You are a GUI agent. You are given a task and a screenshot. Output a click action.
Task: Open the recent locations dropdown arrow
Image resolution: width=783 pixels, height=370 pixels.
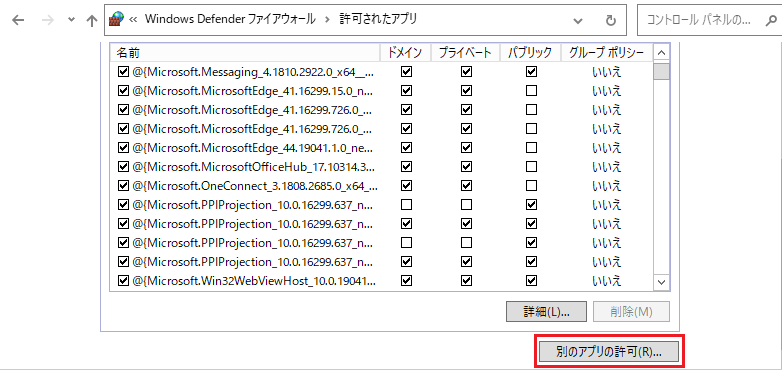coord(71,20)
